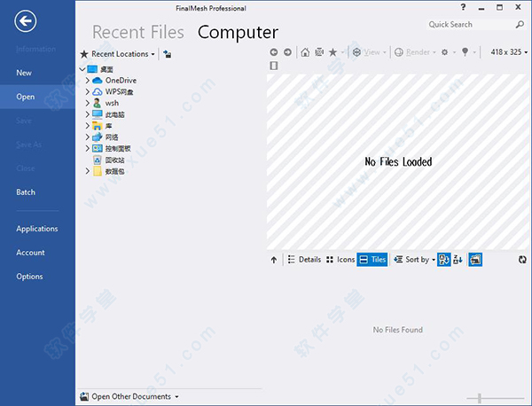This screenshot has width=532, height=406.
Task: Click the help question mark button
Action: click(463, 7)
